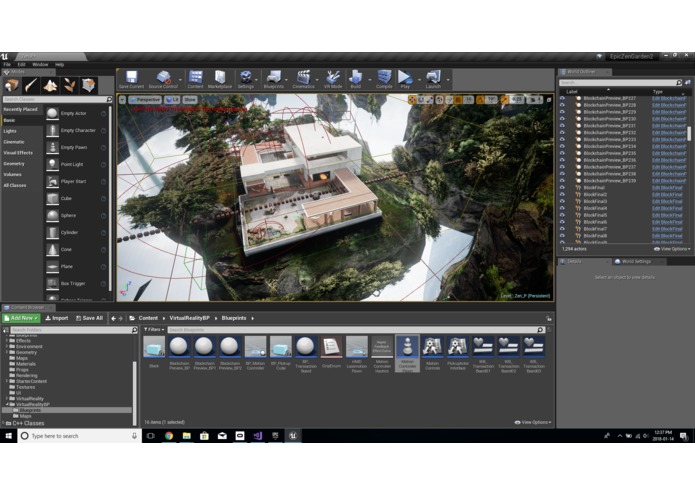Viewport: 695px width, 494px height.
Task: Open the Marketplace toolbar icon
Action: point(220,79)
